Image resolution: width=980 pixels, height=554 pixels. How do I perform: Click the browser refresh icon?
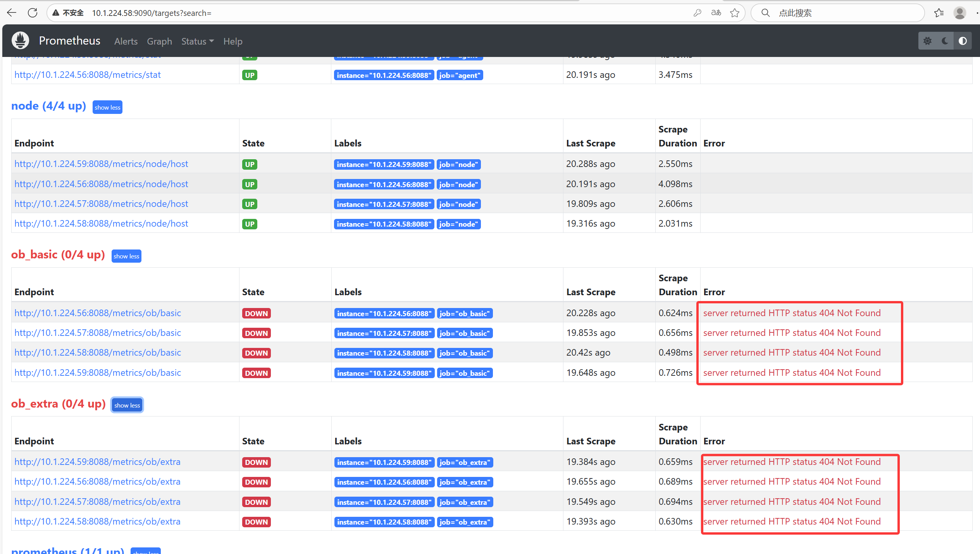[x=33, y=13]
